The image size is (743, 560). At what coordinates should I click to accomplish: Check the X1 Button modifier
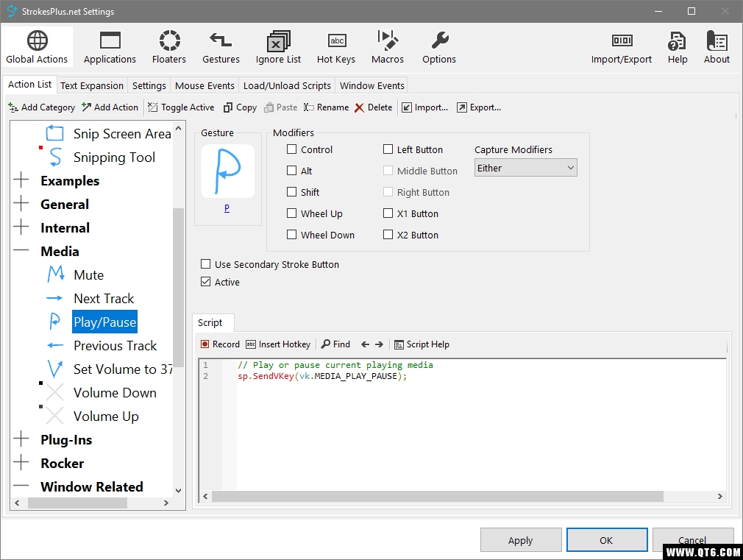click(x=388, y=213)
